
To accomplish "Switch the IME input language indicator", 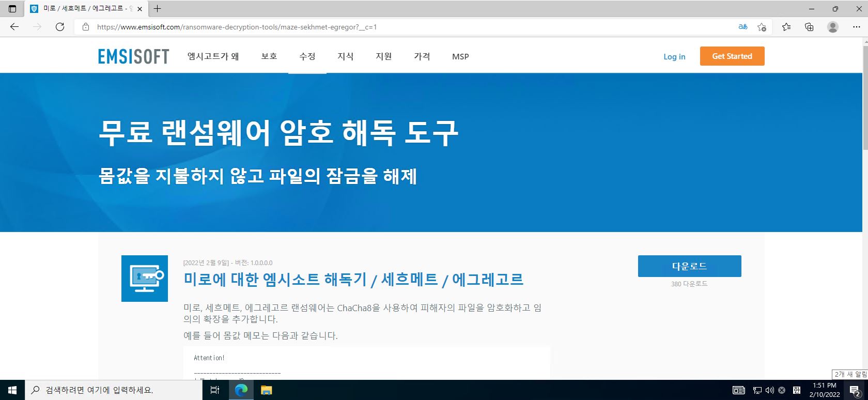I will [x=797, y=390].
